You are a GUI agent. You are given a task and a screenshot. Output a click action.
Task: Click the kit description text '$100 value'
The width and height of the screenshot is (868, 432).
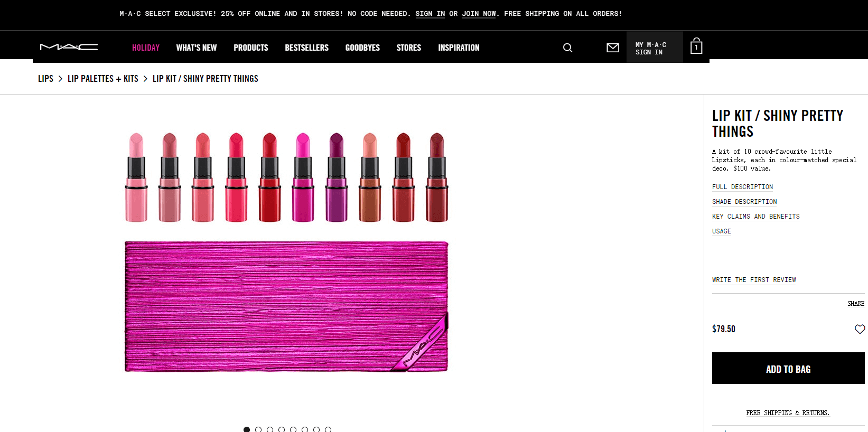[x=752, y=168]
